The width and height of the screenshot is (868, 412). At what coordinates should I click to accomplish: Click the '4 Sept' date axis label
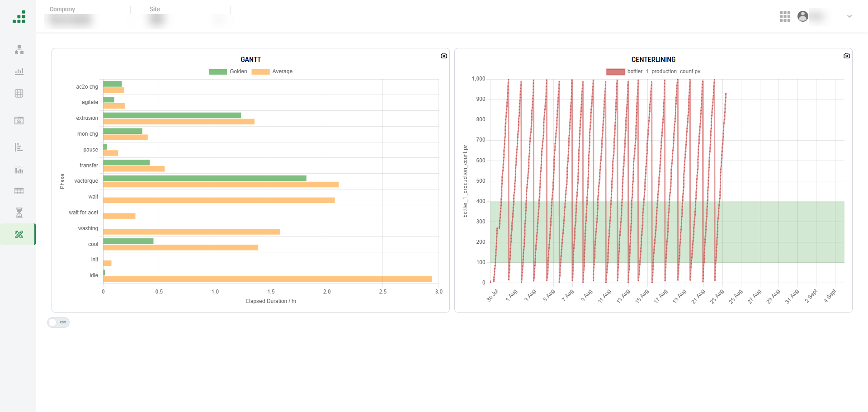(830, 296)
